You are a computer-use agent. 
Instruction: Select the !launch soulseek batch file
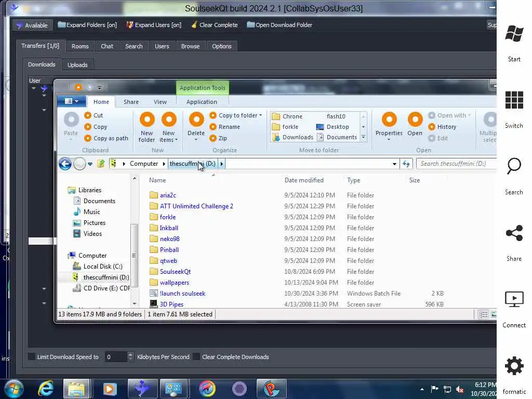tap(178, 294)
